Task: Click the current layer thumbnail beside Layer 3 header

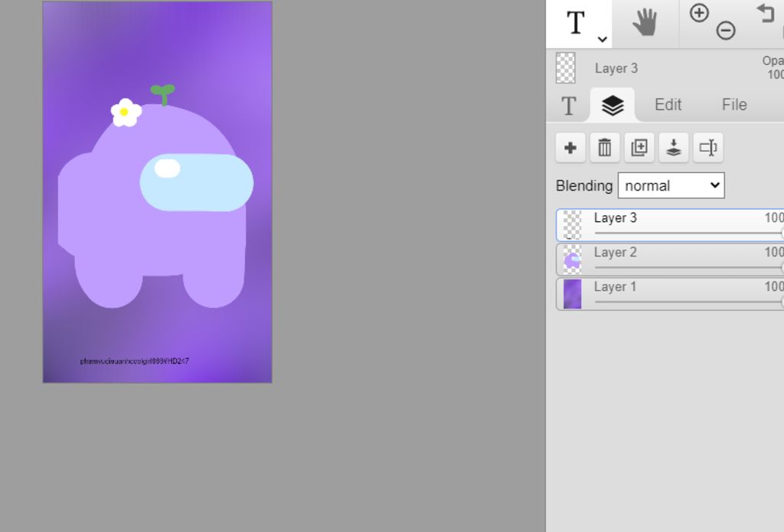Action: click(x=566, y=67)
